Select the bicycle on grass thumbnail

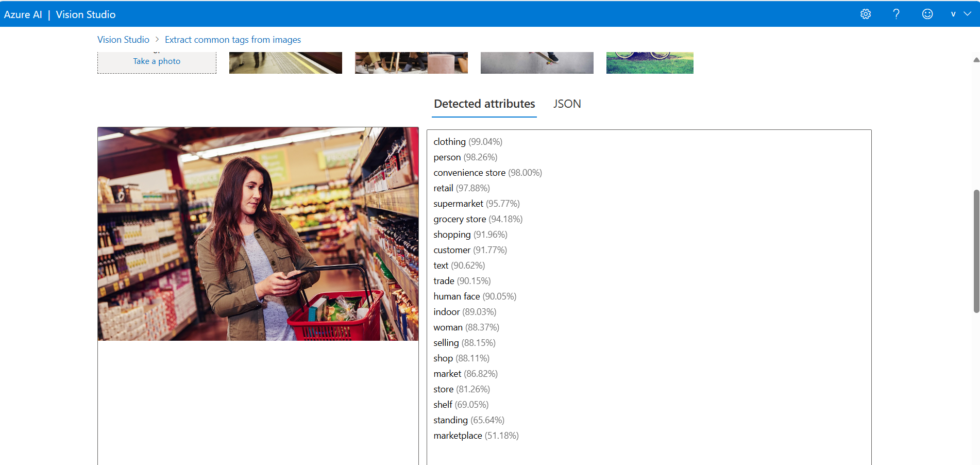(x=649, y=62)
